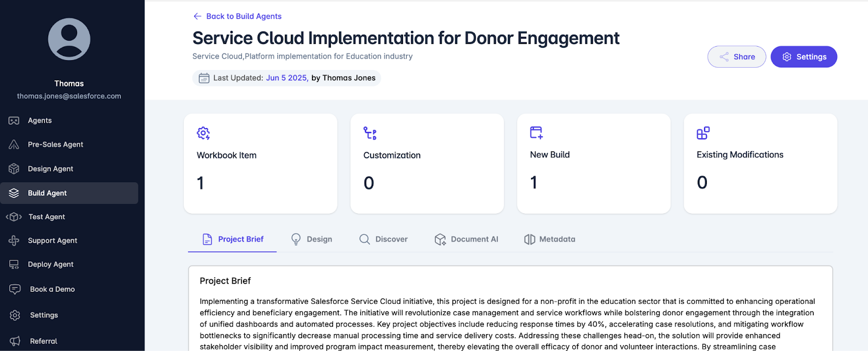Click the Existing Modifications blocks icon

[x=703, y=133]
